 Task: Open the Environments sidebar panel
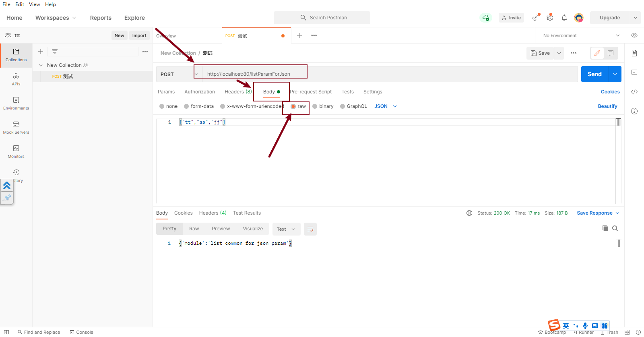16,103
